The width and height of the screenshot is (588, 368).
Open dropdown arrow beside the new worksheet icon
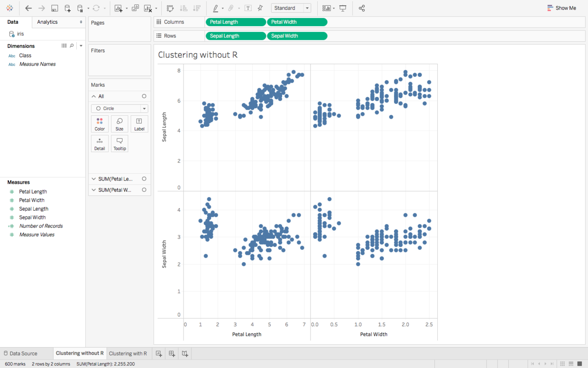pyautogui.click(x=127, y=9)
